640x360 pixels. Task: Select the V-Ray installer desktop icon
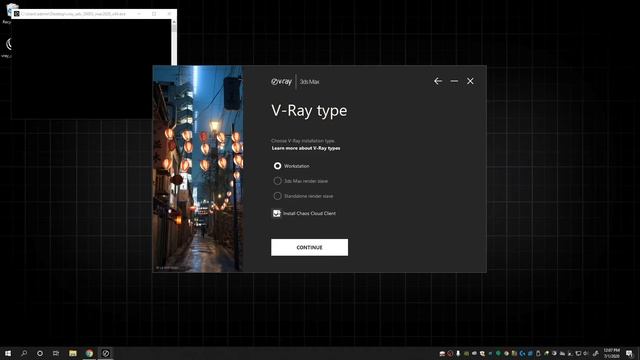coord(7,47)
